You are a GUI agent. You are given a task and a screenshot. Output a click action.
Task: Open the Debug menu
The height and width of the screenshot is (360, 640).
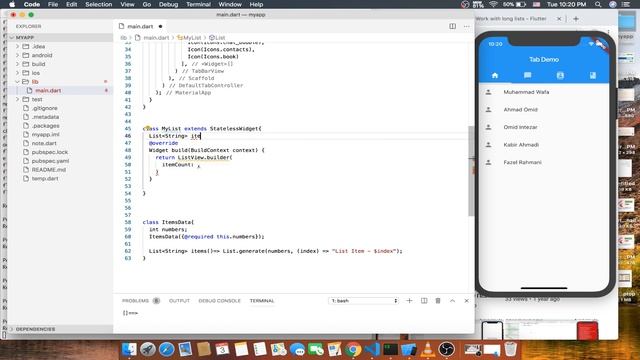click(169, 4)
